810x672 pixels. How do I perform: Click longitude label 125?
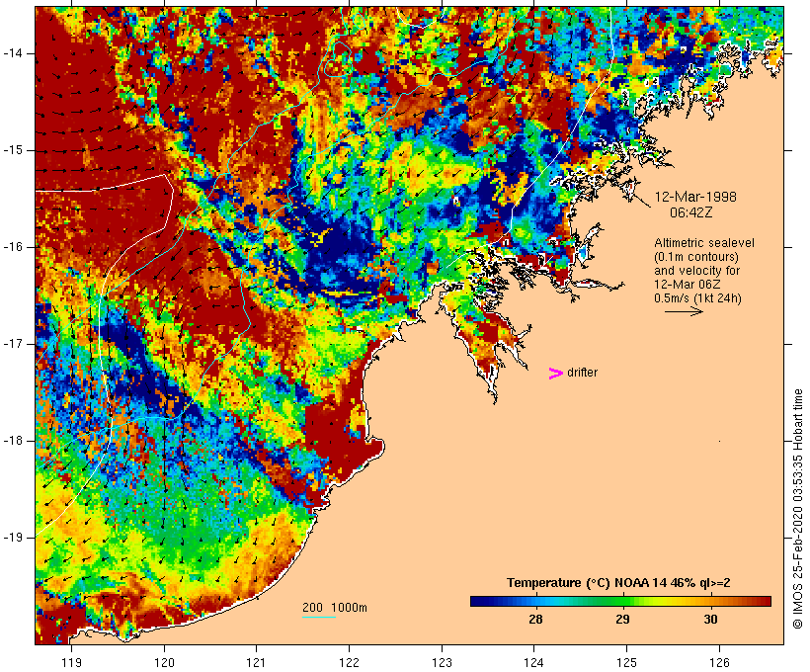(626, 663)
